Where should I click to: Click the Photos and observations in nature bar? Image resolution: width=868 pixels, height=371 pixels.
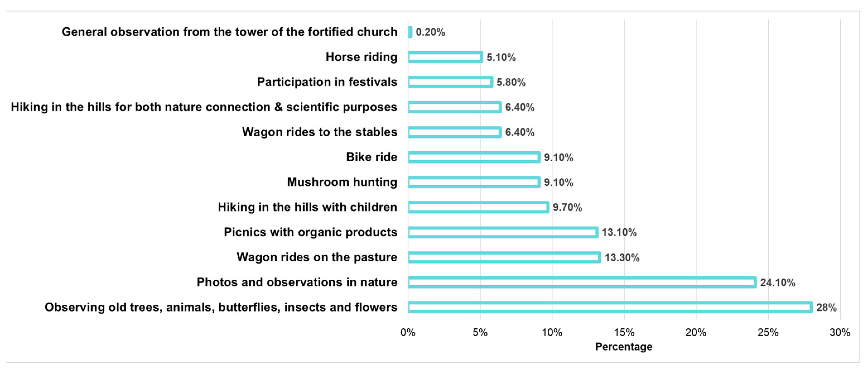click(x=582, y=282)
